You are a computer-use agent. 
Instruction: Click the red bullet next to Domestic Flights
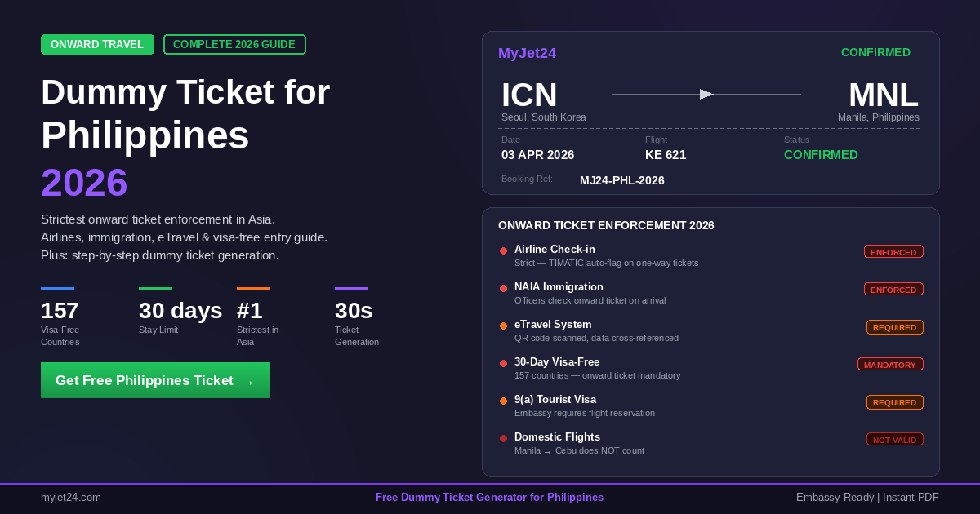pos(504,438)
